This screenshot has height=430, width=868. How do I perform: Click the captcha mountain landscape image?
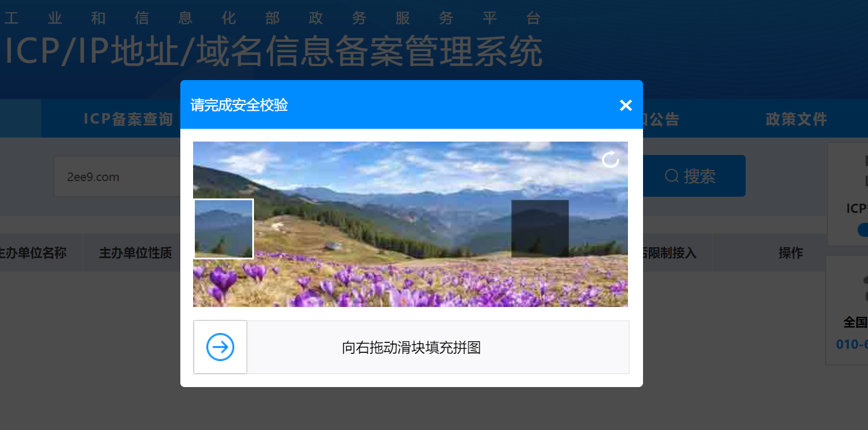point(411,224)
